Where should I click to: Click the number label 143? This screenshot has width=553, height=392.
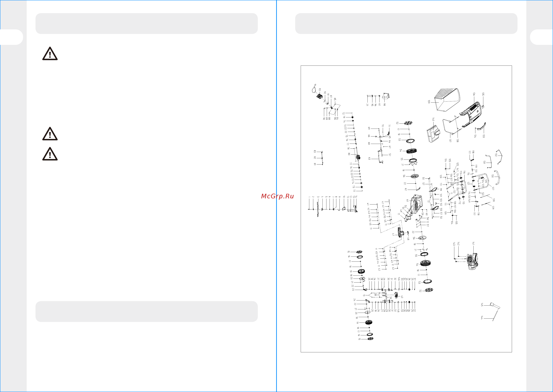point(454,244)
